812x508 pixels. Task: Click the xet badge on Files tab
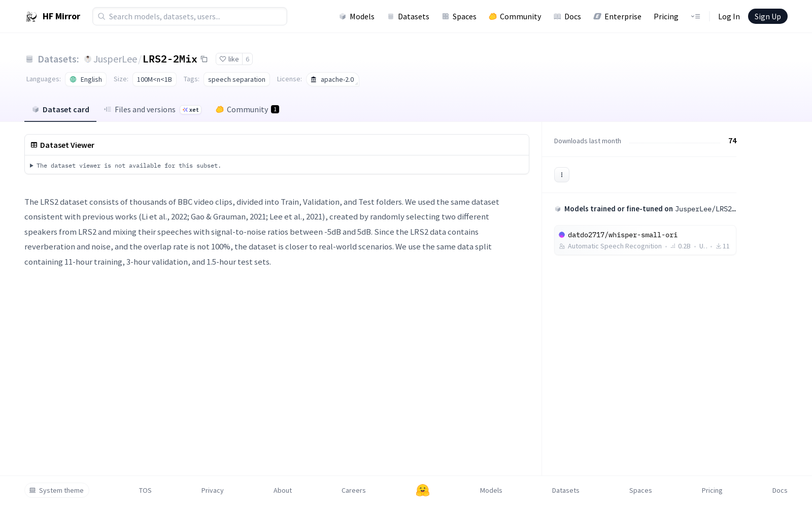coord(191,110)
